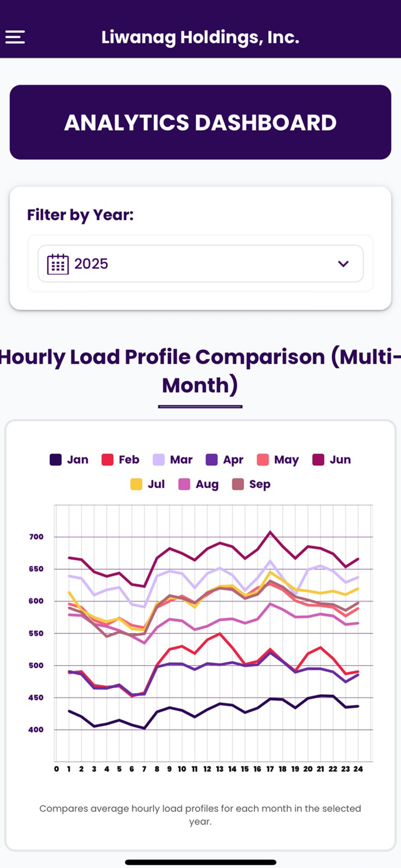Open the hamburger menu

(x=15, y=37)
